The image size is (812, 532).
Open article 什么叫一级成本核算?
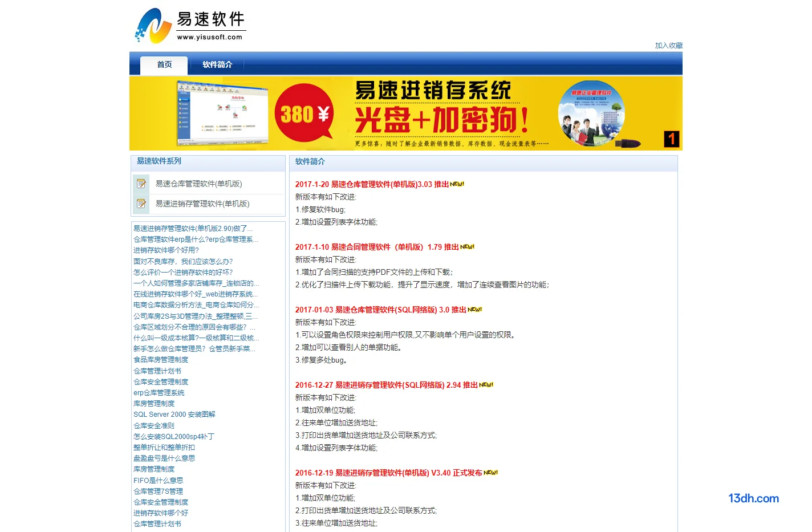pyautogui.click(x=196, y=338)
